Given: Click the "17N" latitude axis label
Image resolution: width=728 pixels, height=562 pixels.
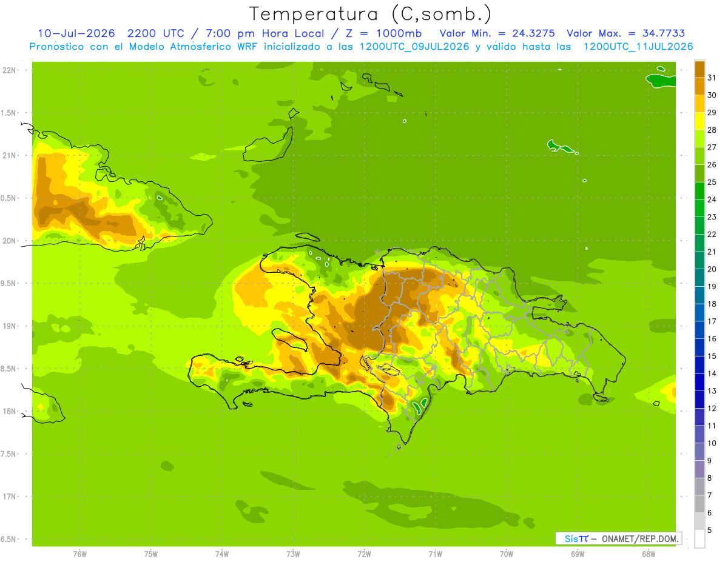Looking at the screenshot, I should click(9, 497).
